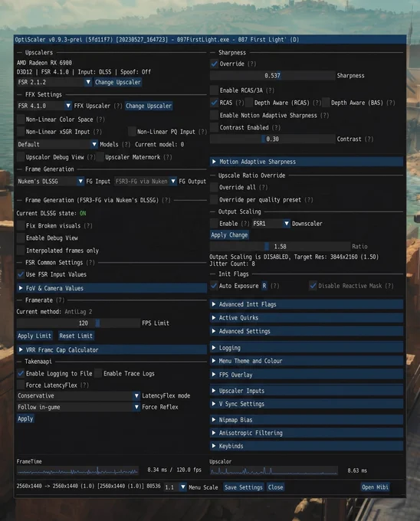Click the R button beside Auto Exposure
The image size is (420, 521).
tap(264, 286)
